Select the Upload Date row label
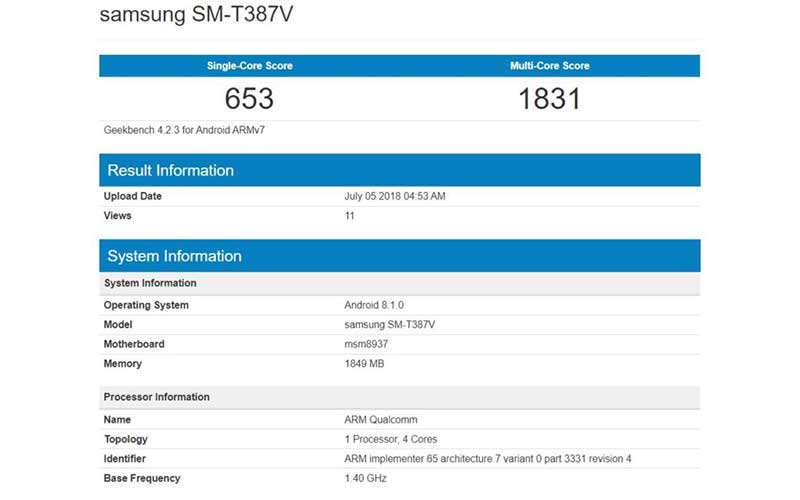This screenshot has height=500, width=800. pos(133,196)
